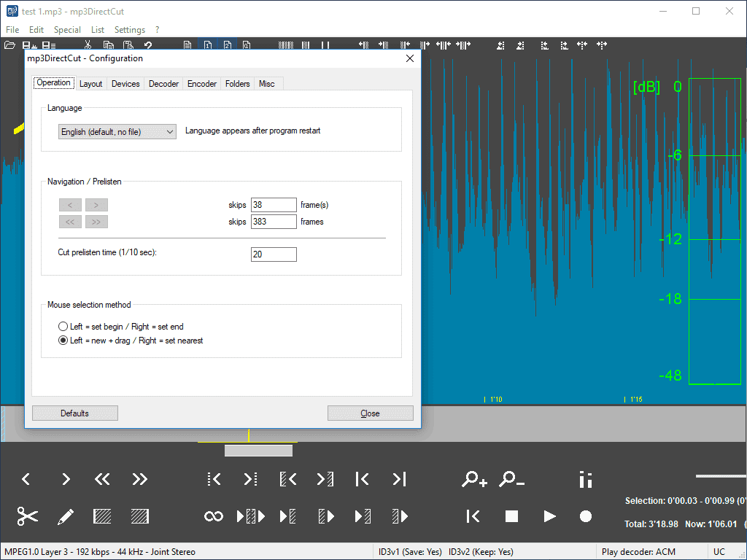Click the 'Now: 1'06.01' readout

pyautogui.click(x=711, y=524)
